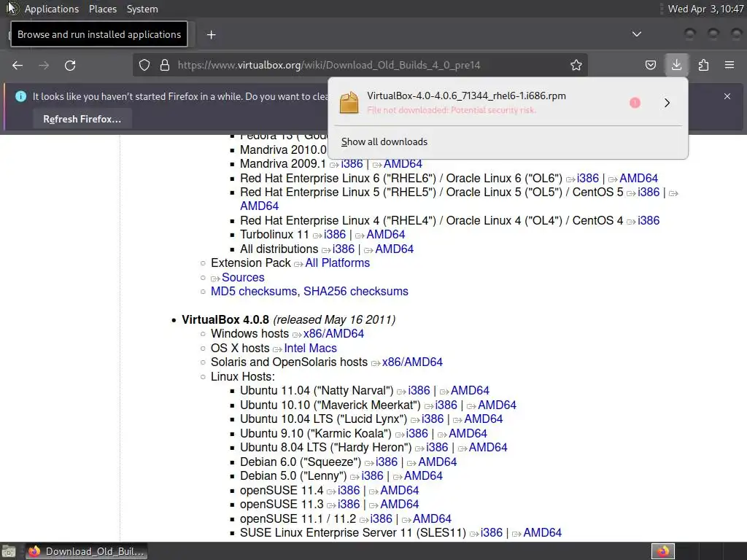Open OS X hosts Intel Macs link
The height and width of the screenshot is (560, 747).
coord(310,348)
